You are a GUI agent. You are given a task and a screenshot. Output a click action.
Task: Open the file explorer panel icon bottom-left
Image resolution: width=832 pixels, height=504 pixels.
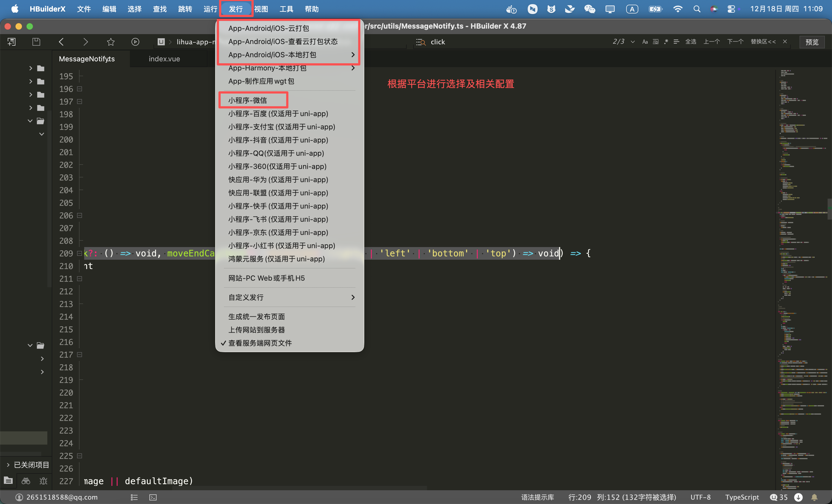point(8,481)
